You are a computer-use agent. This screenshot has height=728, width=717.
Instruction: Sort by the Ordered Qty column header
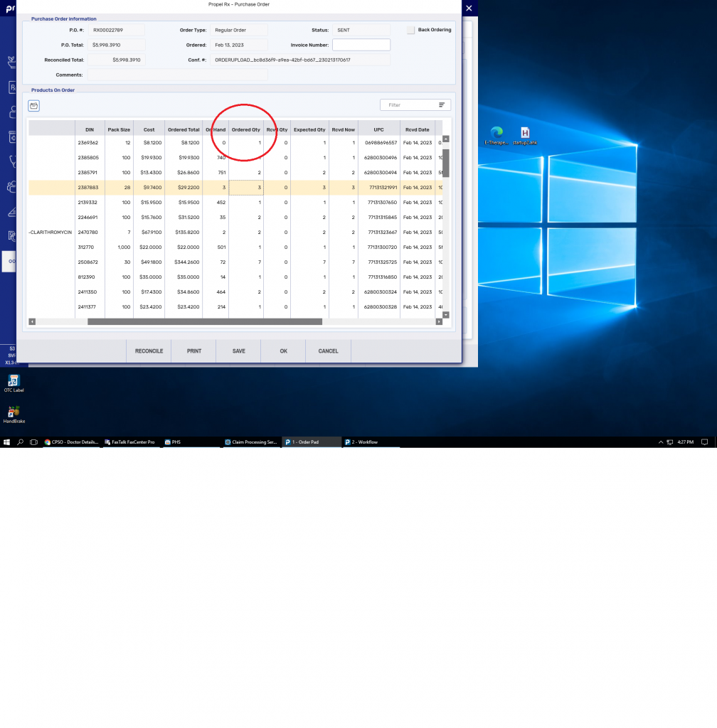tap(246, 129)
